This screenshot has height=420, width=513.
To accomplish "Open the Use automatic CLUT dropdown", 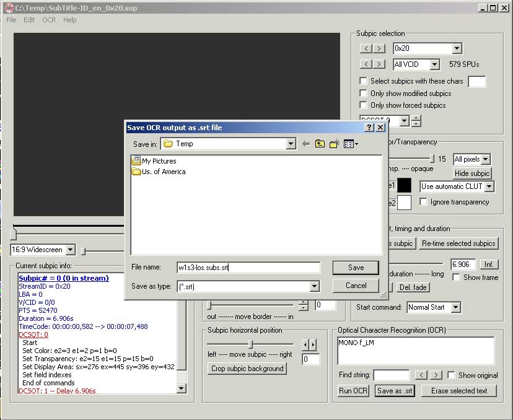I will (x=489, y=186).
